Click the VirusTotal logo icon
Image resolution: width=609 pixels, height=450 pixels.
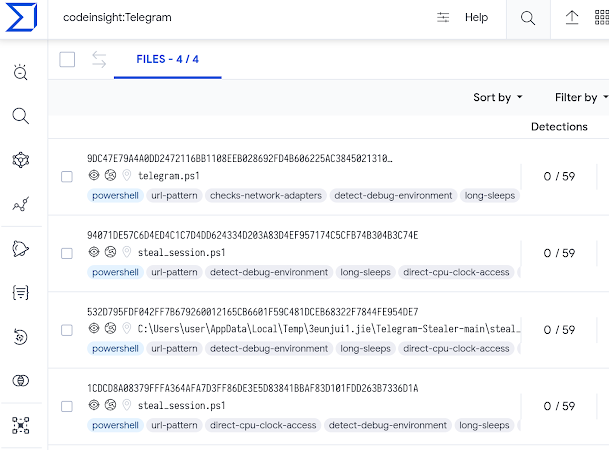click(x=21, y=18)
